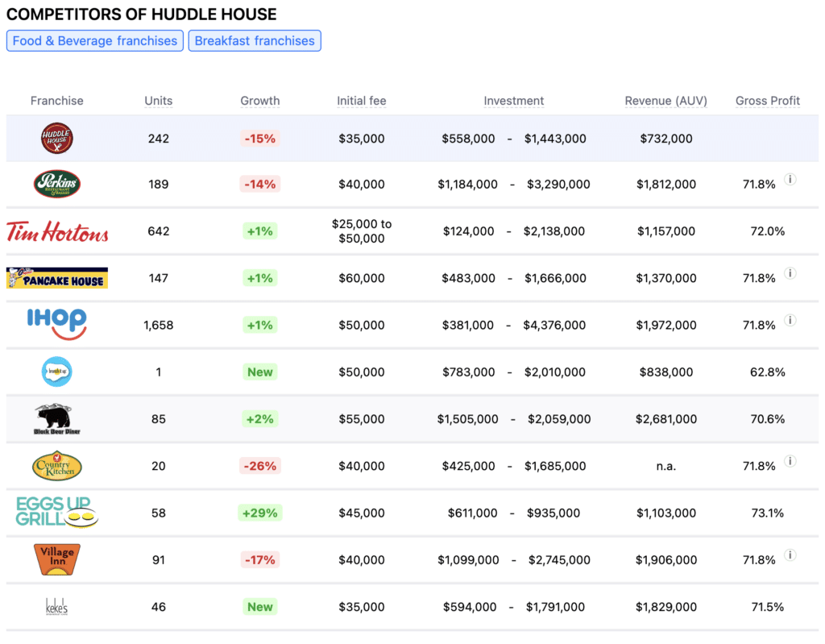Click the Gross Profit column header
This screenshot has width=825, height=644.
point(767,101)
